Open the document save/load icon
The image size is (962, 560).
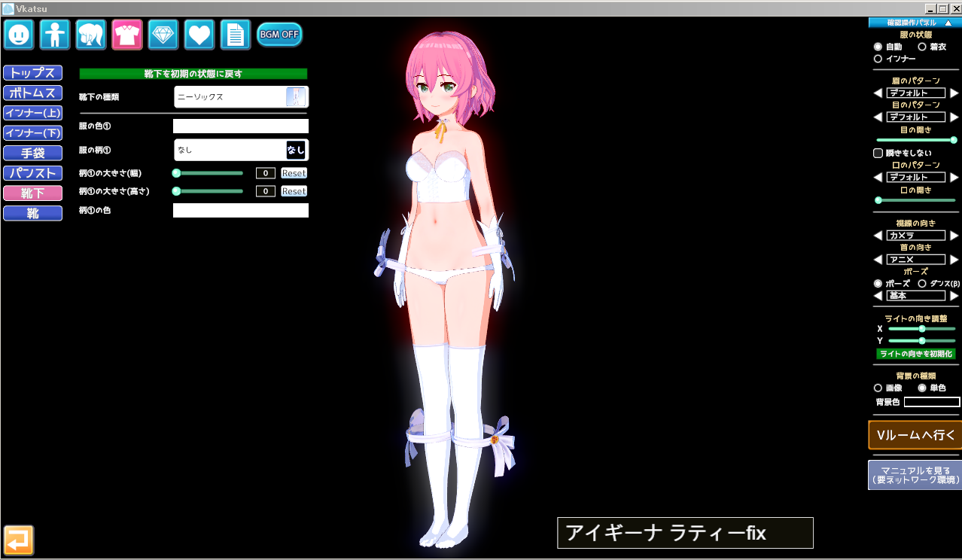[x=236, y=35]
